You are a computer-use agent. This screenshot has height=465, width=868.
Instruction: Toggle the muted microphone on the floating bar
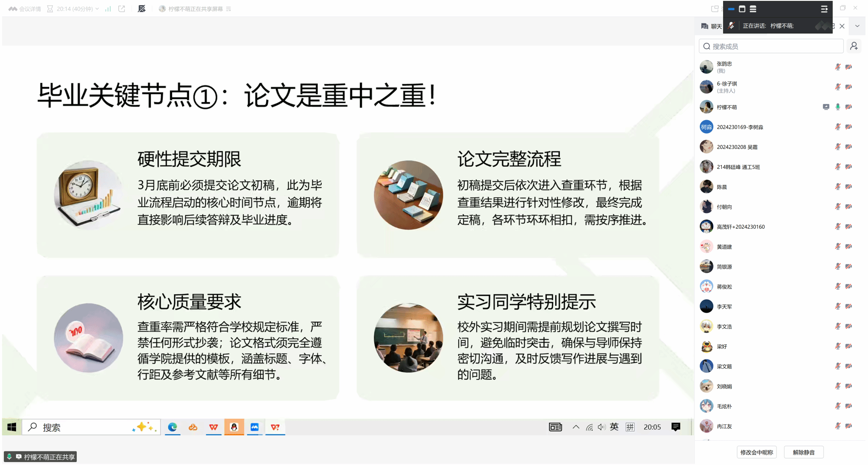point(731,26)
